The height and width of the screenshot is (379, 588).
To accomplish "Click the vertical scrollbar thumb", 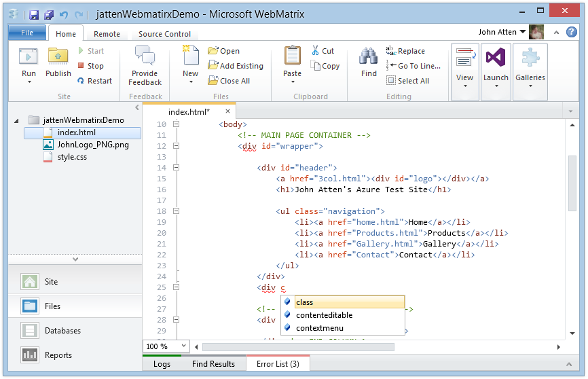I will [x=572, y=183].
